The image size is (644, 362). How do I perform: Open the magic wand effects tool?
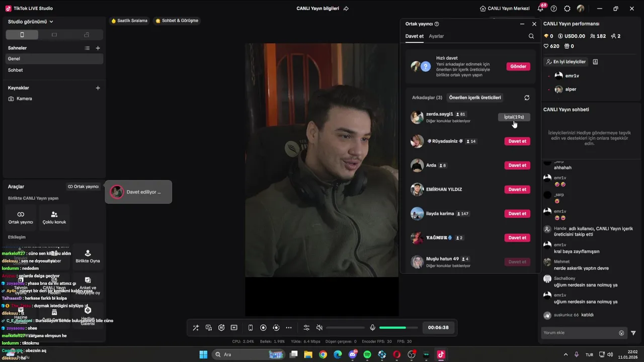(x=196, y=328)
